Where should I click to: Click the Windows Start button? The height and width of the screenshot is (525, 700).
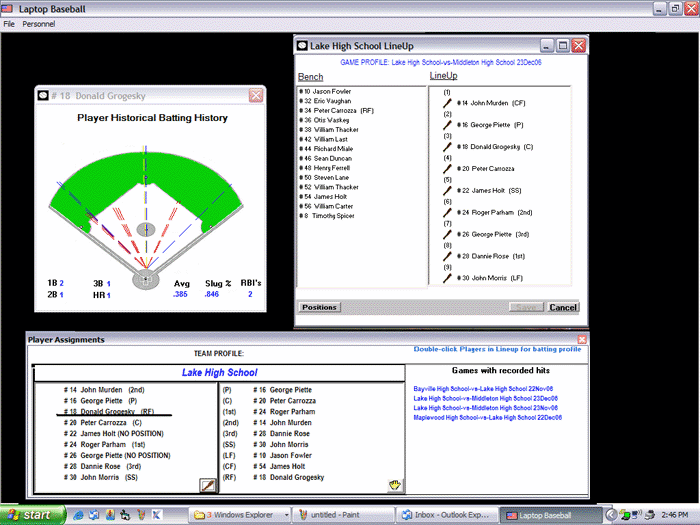coord(32,515)
